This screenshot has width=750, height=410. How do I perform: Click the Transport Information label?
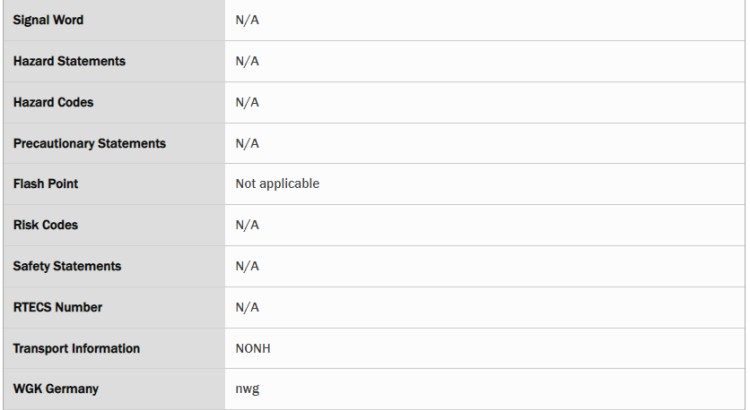point(77,348)
